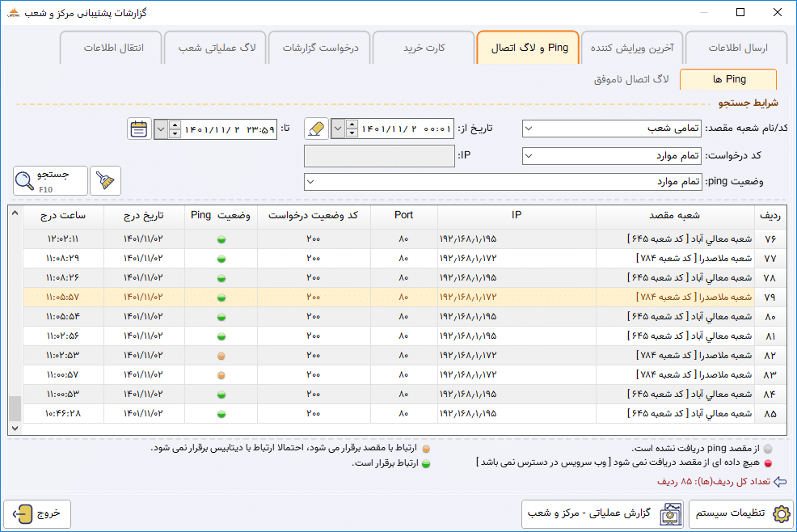Click the table scrollbar up arrow
Viewport: 797px width, 532px height.
[15, 213]
